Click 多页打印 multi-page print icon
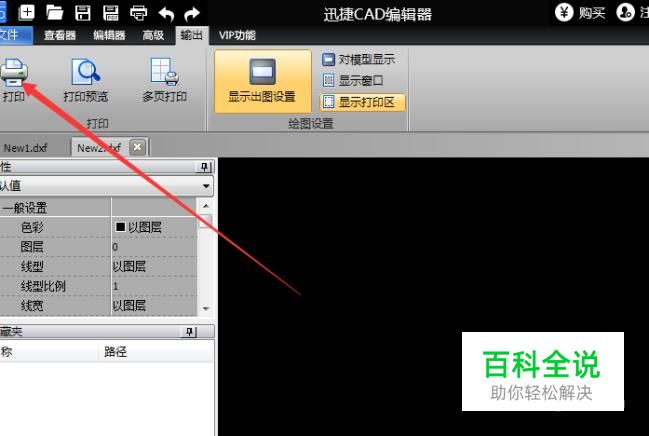 164,72
